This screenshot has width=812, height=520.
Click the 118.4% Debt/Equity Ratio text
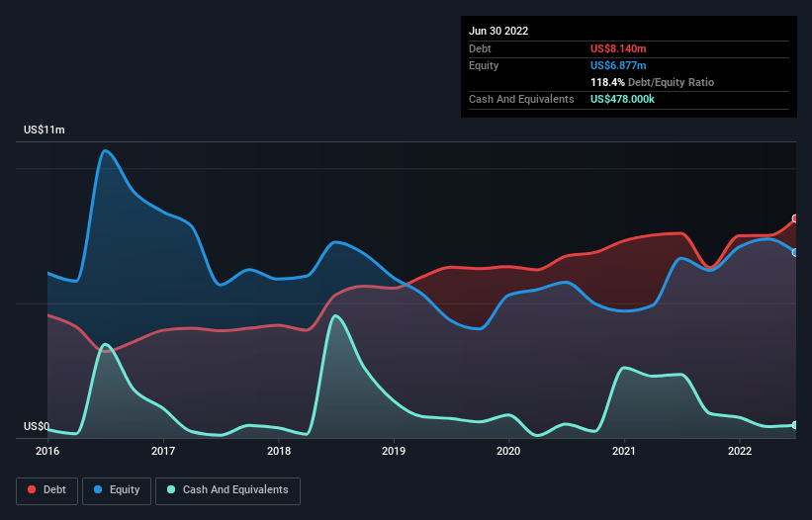653,82
